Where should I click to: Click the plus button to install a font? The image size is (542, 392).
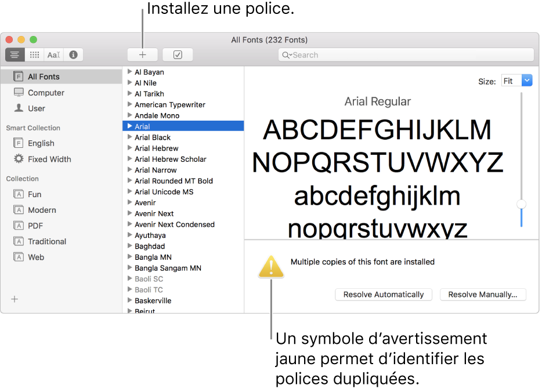142,55
